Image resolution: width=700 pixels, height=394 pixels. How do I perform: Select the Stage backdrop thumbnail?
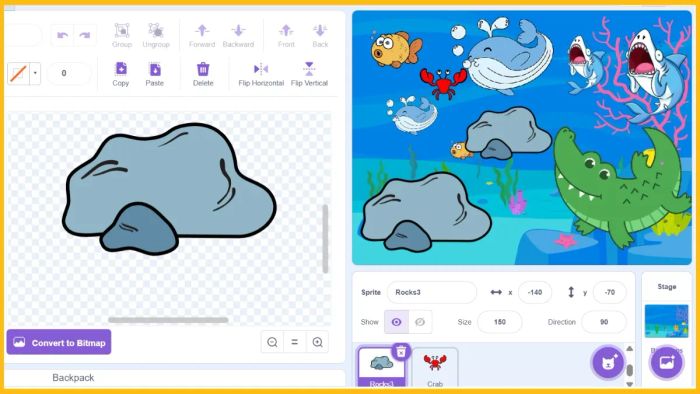tap(667, 321)
